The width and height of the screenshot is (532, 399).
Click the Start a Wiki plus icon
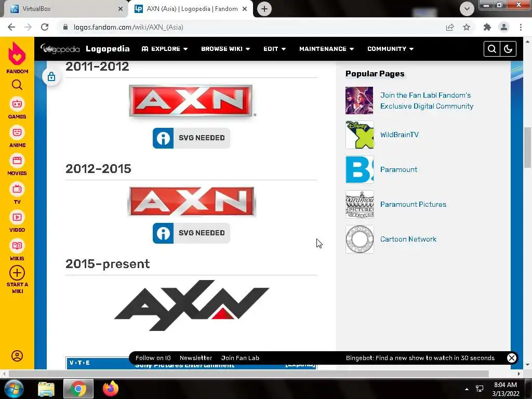point(17,273)
